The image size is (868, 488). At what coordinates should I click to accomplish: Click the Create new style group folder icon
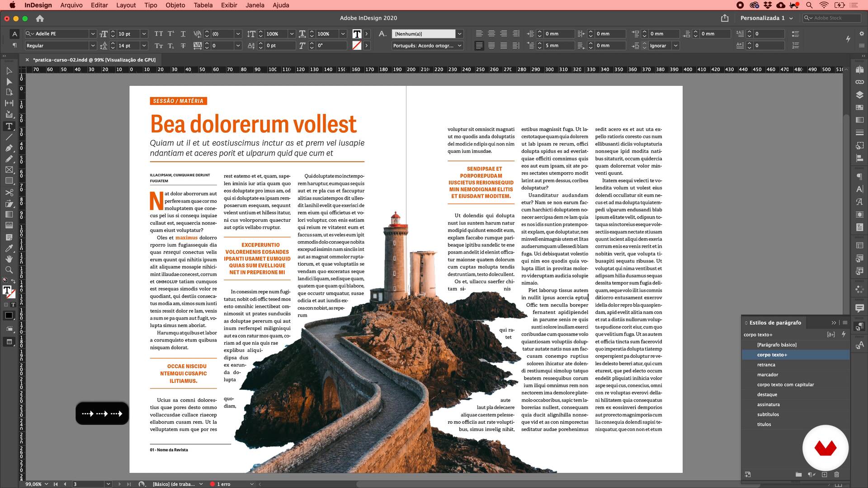pos(798,474)
